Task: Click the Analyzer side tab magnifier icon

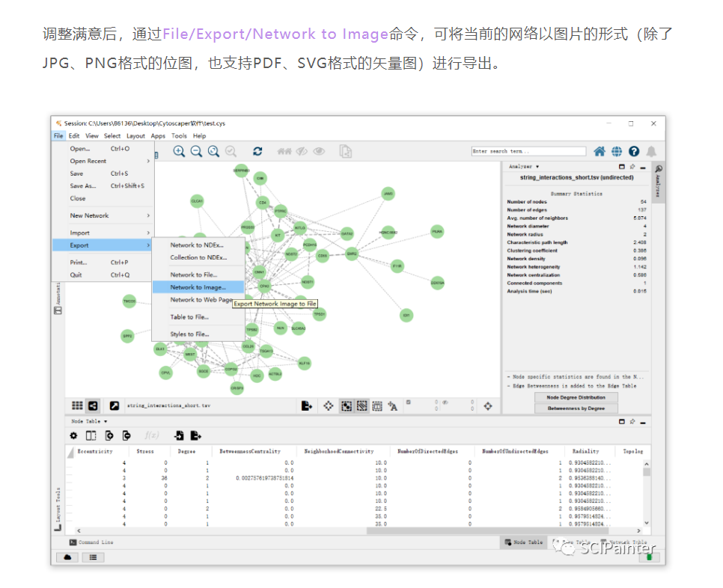Action: (659, 168)
